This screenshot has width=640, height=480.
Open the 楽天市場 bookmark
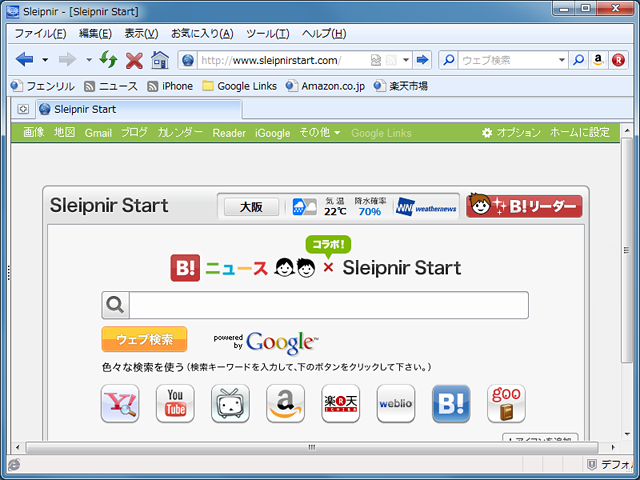[400, 86]
